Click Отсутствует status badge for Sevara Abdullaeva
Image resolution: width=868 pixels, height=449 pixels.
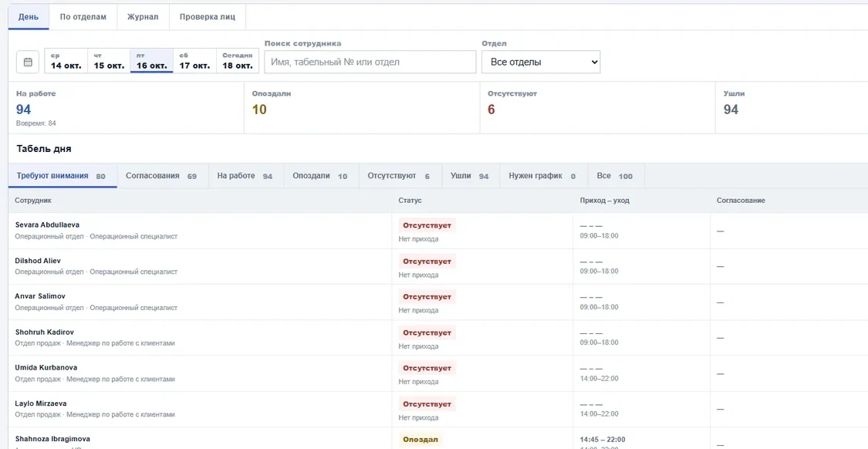coord(427,225)
